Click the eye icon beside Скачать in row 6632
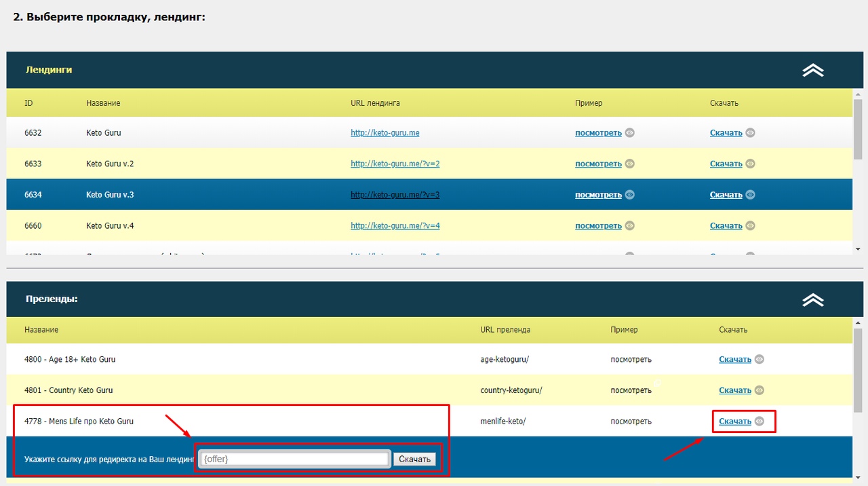The width and height of the screenshot is (868, 486). pyautogui.click(x=750, y=133)
